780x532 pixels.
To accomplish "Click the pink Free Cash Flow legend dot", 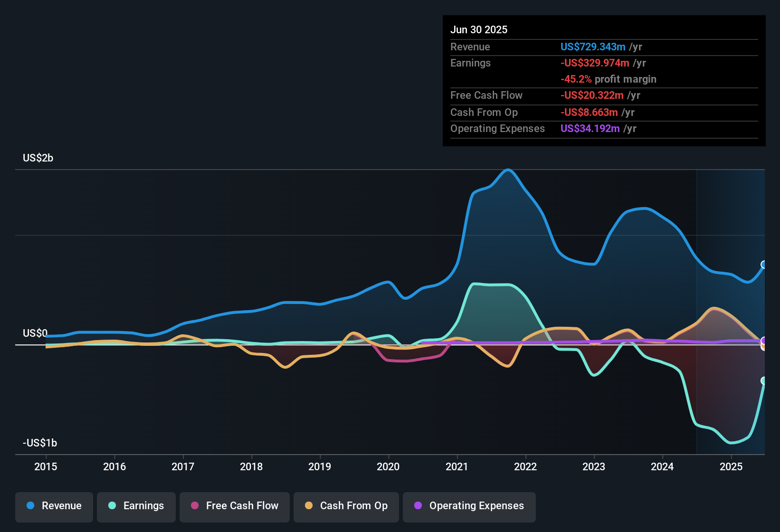I will (x=194, y=506).
